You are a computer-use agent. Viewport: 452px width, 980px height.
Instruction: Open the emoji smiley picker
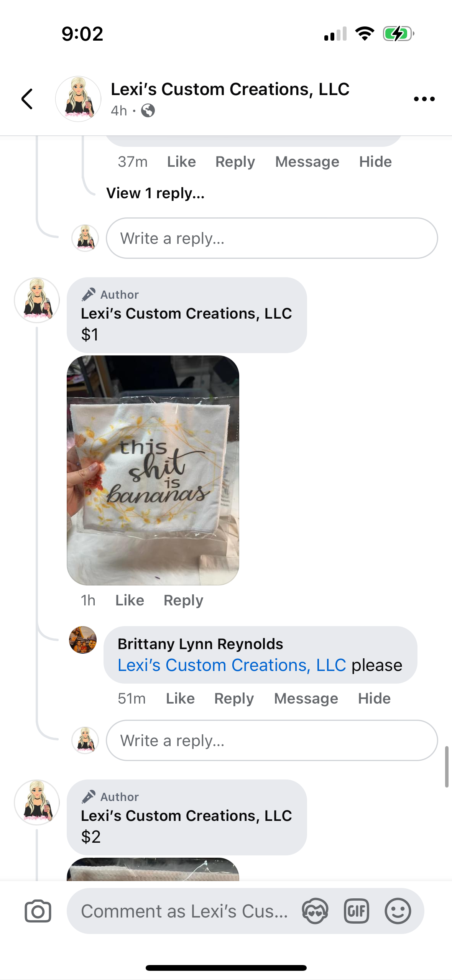click(398, 911)
